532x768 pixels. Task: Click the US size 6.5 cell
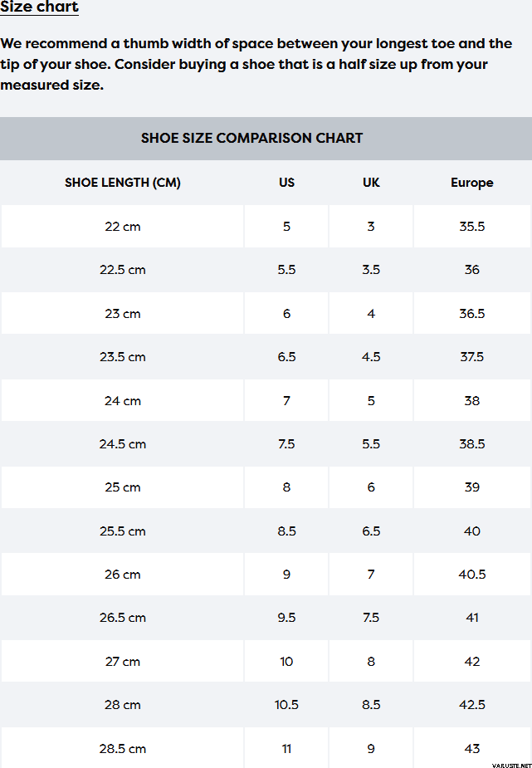point(286,357)
